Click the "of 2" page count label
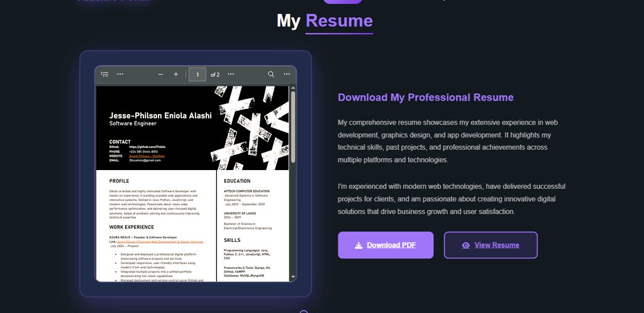Screen dimensions: 644x313 215,74
